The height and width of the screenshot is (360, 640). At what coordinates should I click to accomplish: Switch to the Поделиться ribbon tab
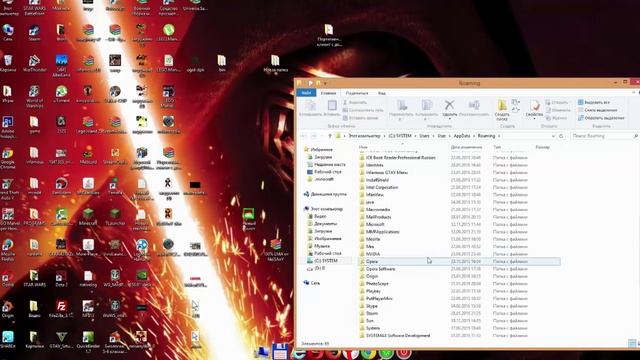click(x=357, y=93)
